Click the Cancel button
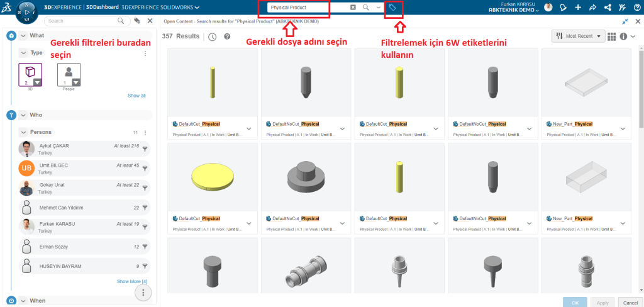 (x=630, y=302)
